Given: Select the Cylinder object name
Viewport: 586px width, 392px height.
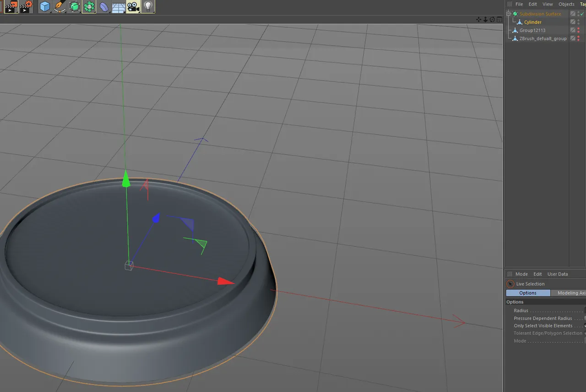Looking at the screenshot, I should point(533,22).
